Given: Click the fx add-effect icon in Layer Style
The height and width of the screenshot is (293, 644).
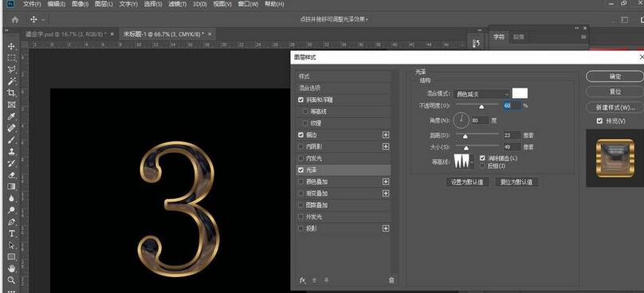Looking at the screenshot, I should click(303, 280).
